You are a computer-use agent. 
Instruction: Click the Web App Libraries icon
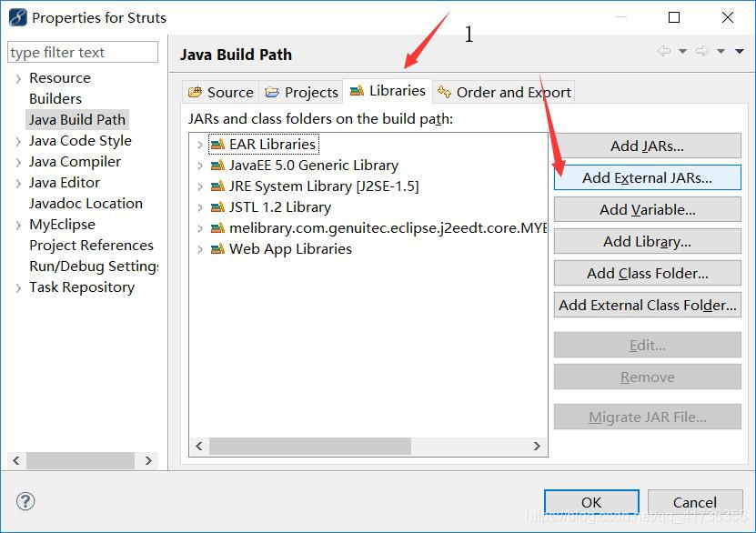point(218,248)
